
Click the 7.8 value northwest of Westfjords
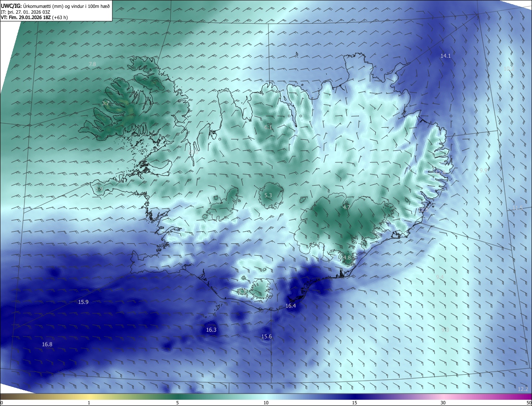pos(92,64)
